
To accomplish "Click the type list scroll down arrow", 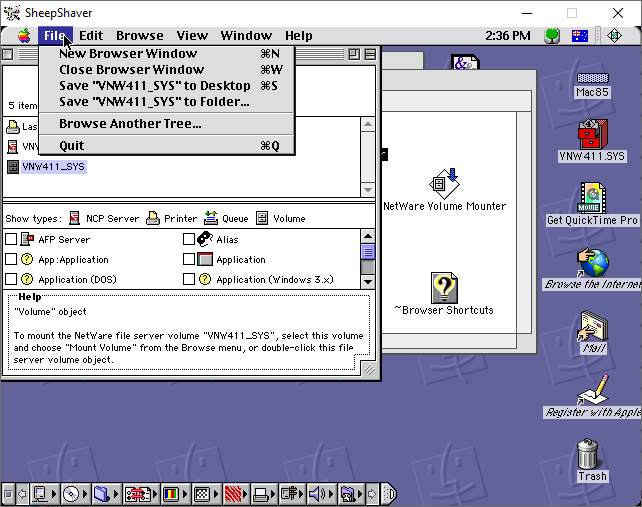I will click(368, 282).
